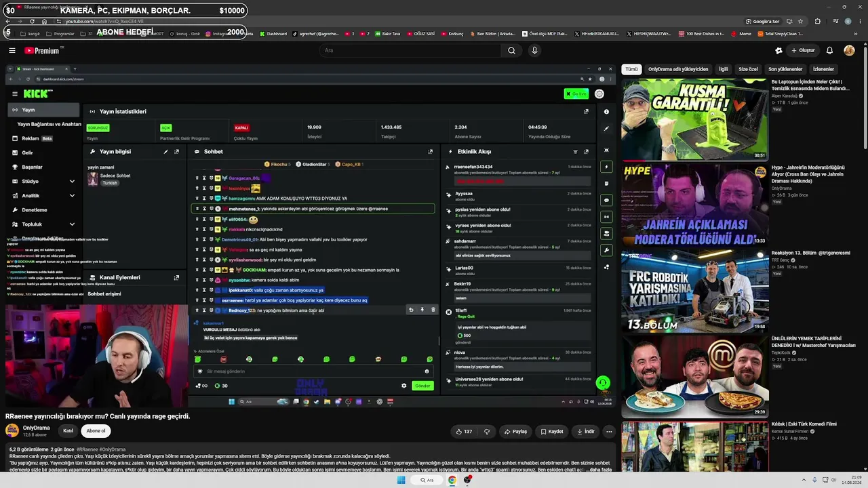This screenshot has height=488, width=868.
Task: Filter the Etkinlik Akışı feed
Action: 575,152
